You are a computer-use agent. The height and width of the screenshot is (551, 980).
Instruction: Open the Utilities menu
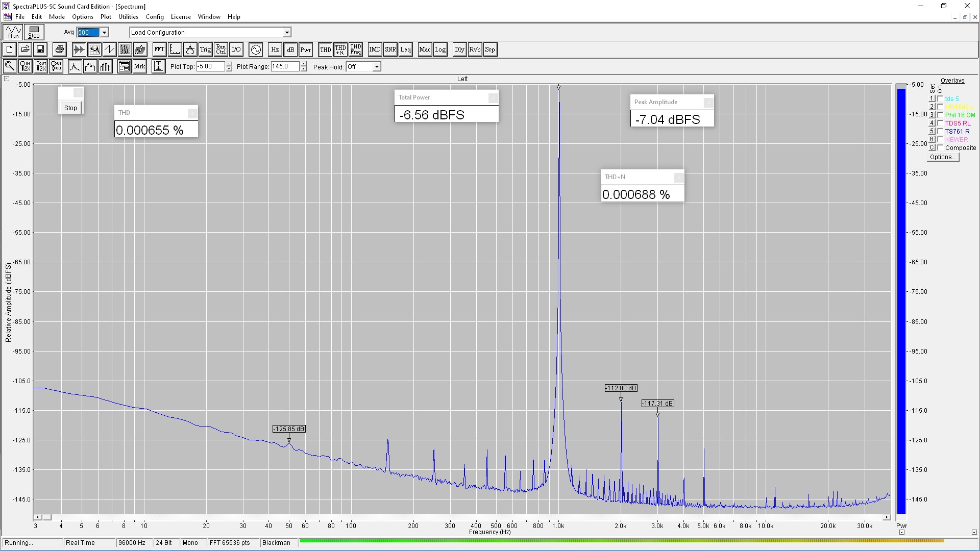pyautogui.click(x=128, y=17)
